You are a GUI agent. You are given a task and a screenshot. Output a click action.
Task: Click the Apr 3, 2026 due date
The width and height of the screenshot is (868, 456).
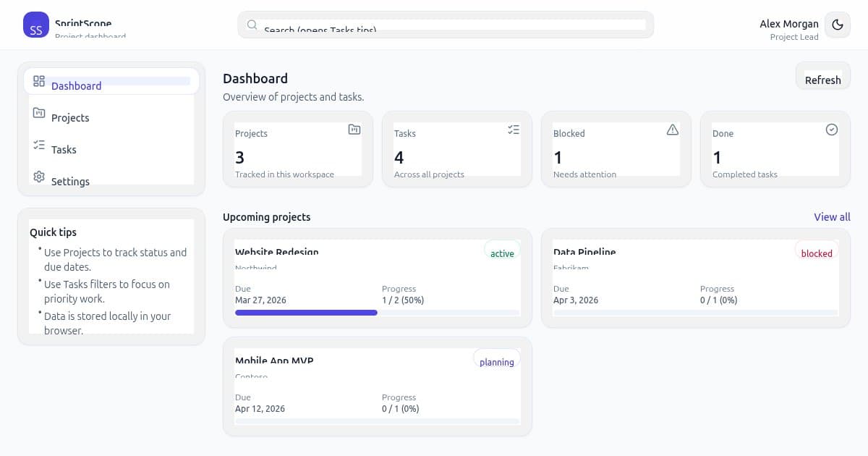click(576, 300)
